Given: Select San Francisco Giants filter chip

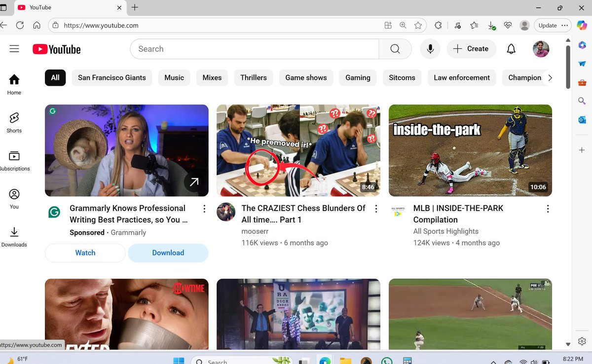Looking at the screenshot, I should pos(112,77).
